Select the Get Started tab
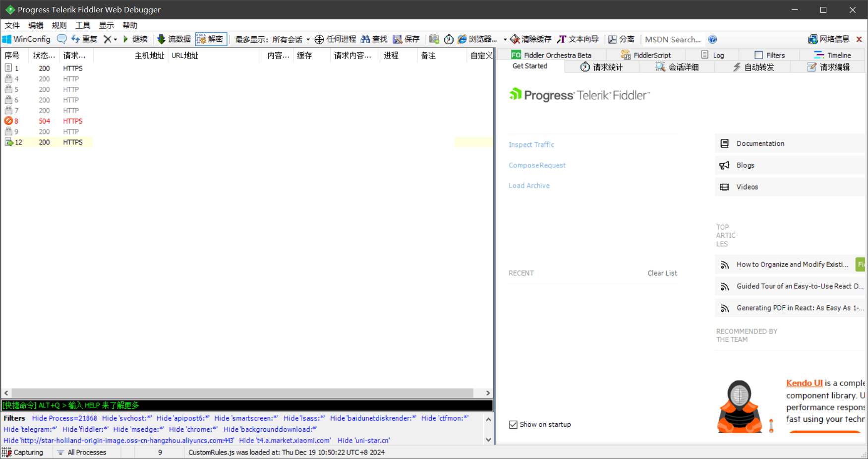 530,66
